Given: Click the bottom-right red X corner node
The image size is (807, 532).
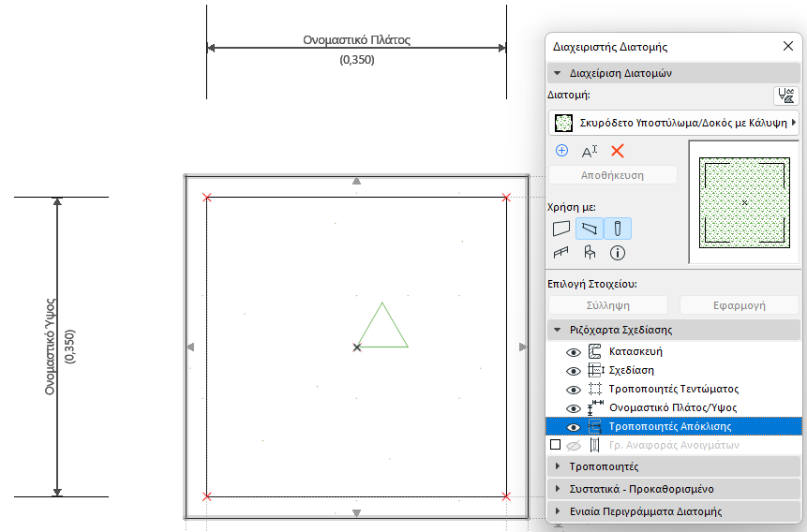Looking at the screenshot, I should click(506, 496).
